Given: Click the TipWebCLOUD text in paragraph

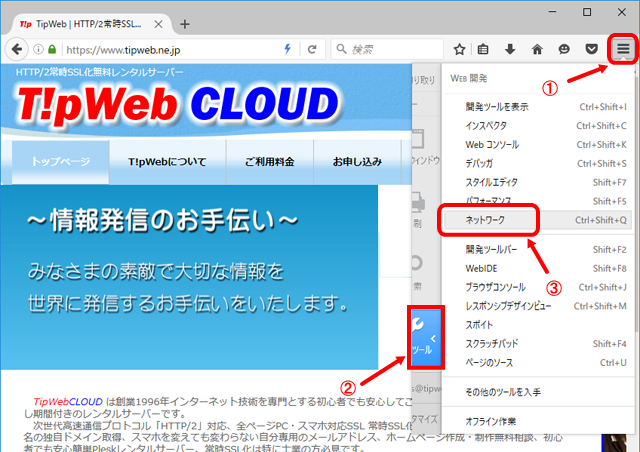Looking at the screenshot, I should tap(68, 402).
